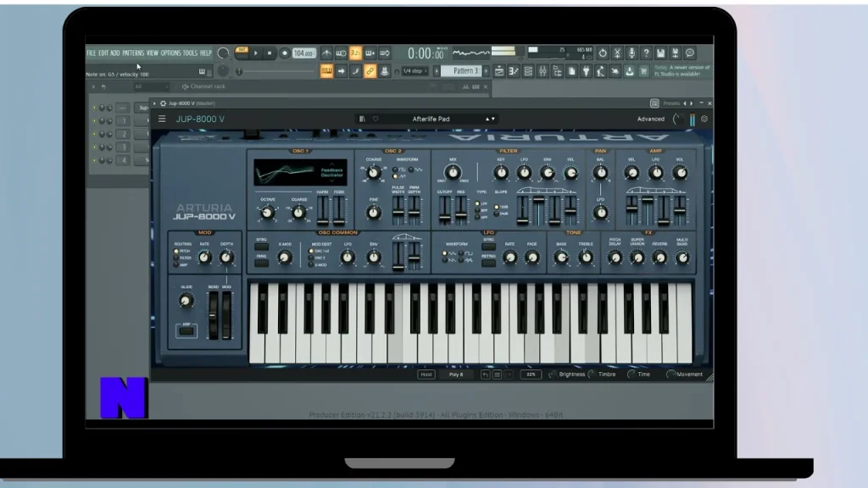868x488 pixels.
Task: Toggle the RING button in OSC COMMON
Action: point(261,263)
